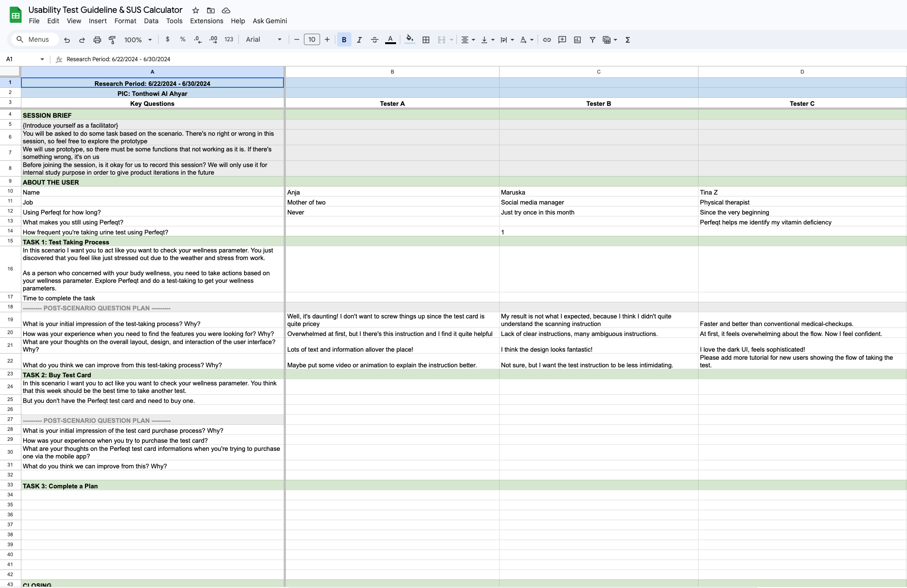Click the Undo icon in toolbar
Image resolution: width=907 pixels, height=588 pixels.
point(67,40)
